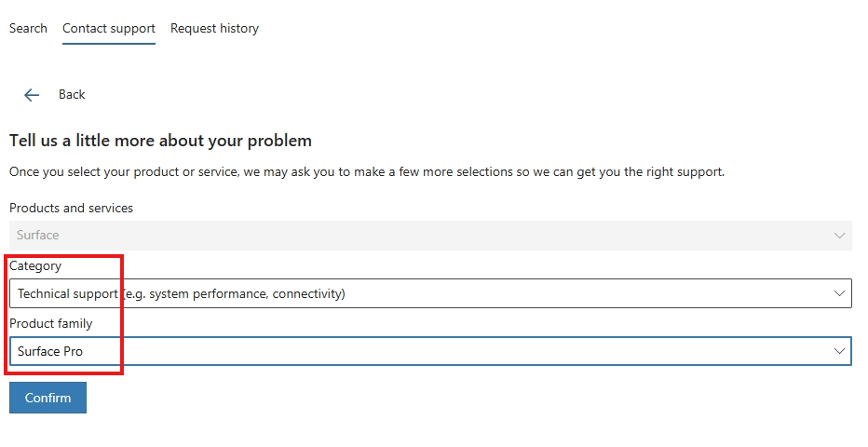Select the Contact support tab

pyautogui.click(x=108, y=28)
